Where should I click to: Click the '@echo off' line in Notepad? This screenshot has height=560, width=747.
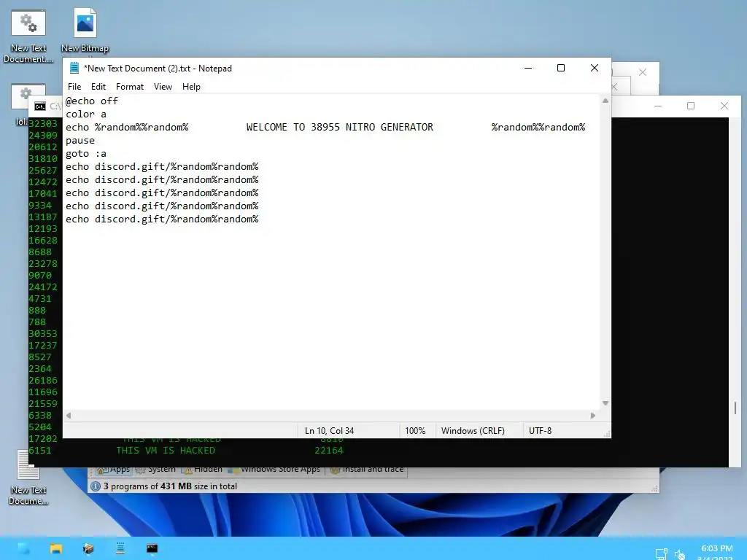(92, 101)
